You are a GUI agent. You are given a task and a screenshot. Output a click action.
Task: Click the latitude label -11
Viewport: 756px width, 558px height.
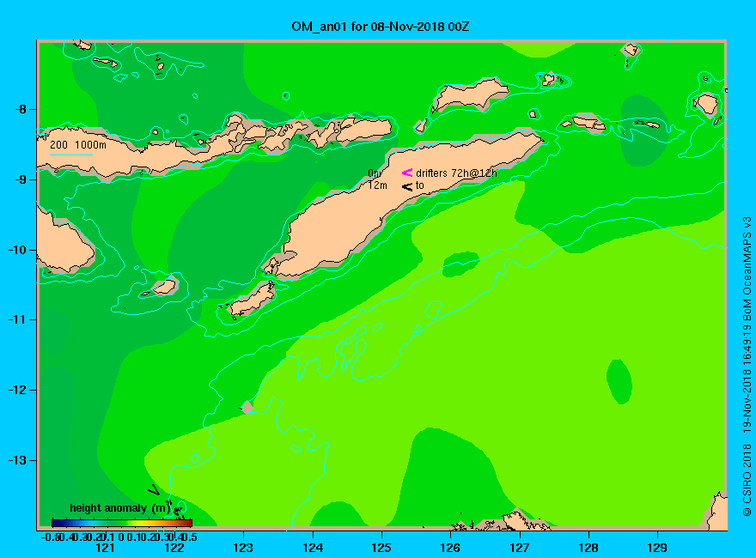(x=17, y=319)
